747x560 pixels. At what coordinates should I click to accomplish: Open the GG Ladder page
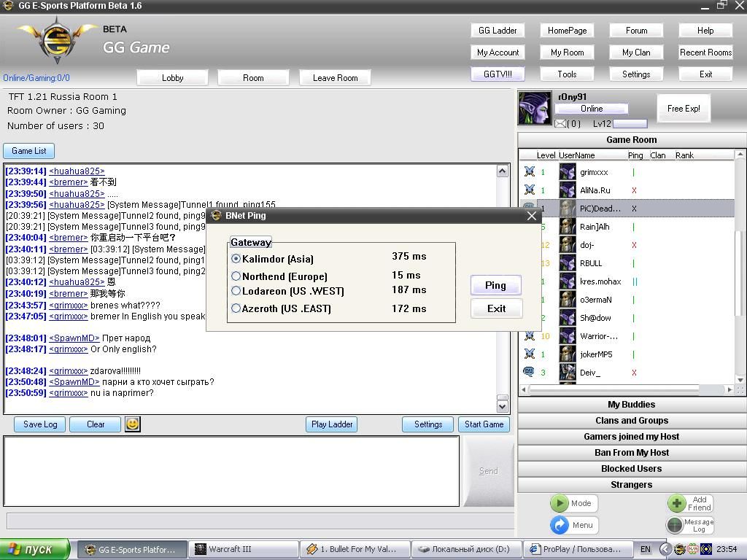(498, 31)
